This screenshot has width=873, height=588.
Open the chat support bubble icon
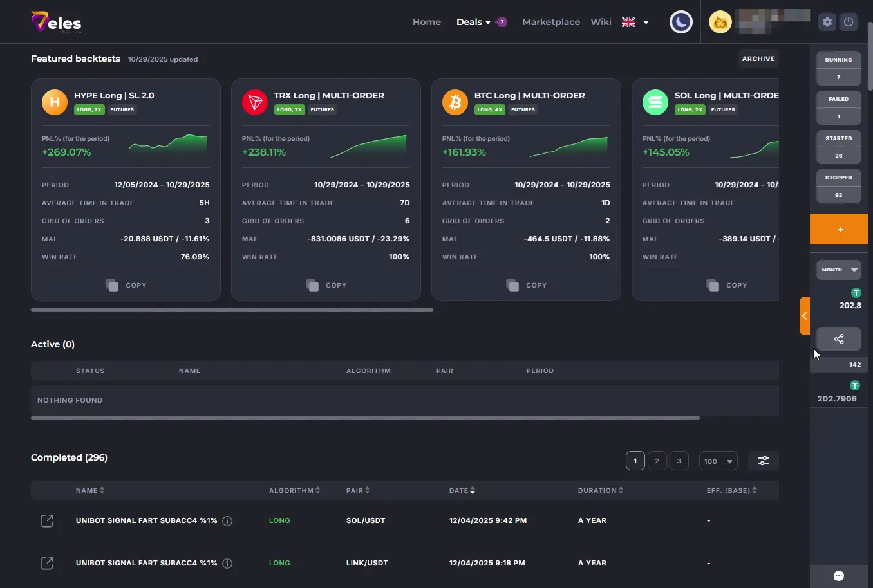point(838,576)
